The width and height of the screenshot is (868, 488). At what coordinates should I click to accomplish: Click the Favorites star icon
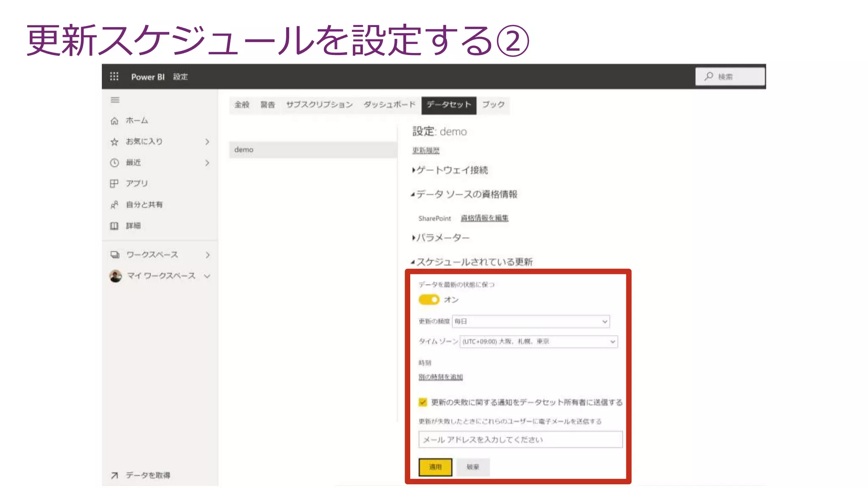(x=114, y=142)
